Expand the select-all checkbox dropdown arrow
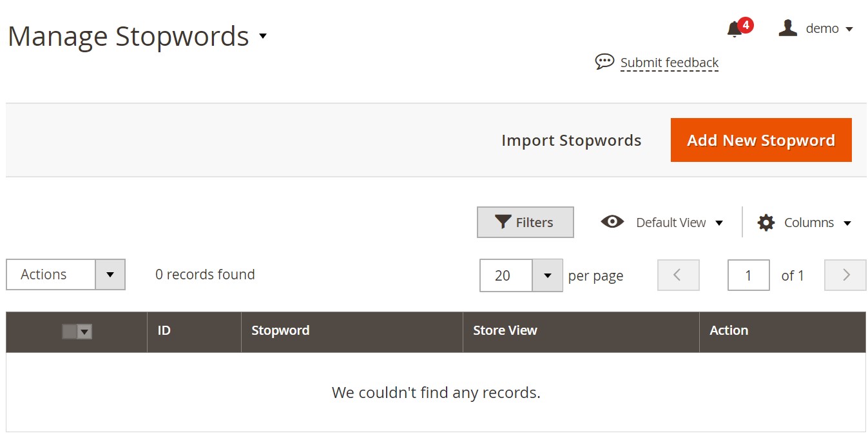The width and height of the screenshot is (868, 438). coord(84,332)
